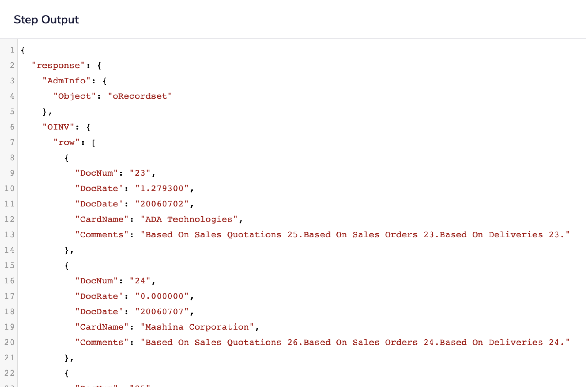Click the "row" array key
Image resolution: width=586 pixels, height=392 pixels.
67,142
